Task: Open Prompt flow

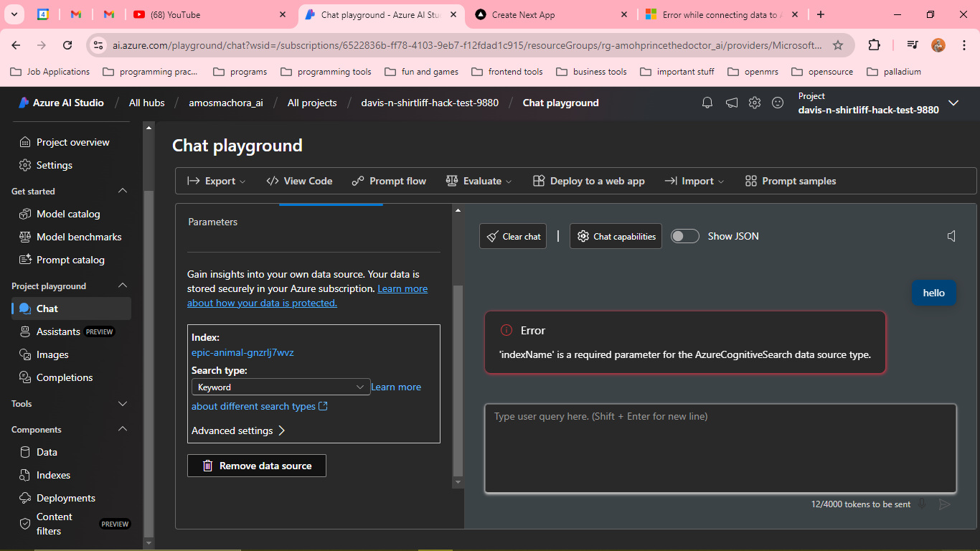Action: [389, 181]
